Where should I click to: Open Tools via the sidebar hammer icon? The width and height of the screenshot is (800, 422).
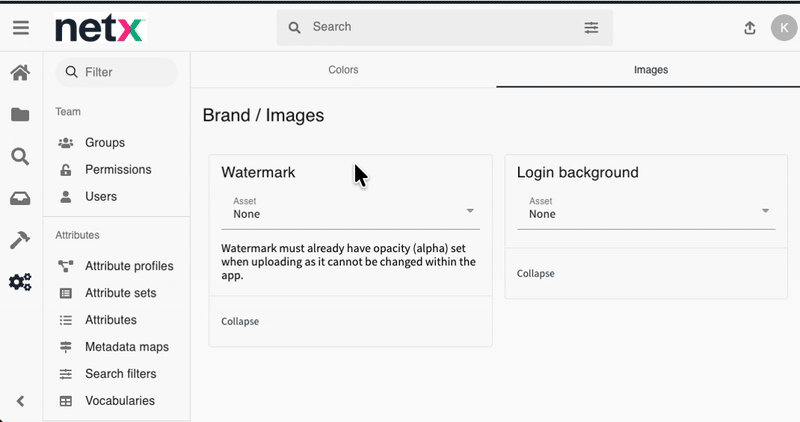[x=20, y=240]
